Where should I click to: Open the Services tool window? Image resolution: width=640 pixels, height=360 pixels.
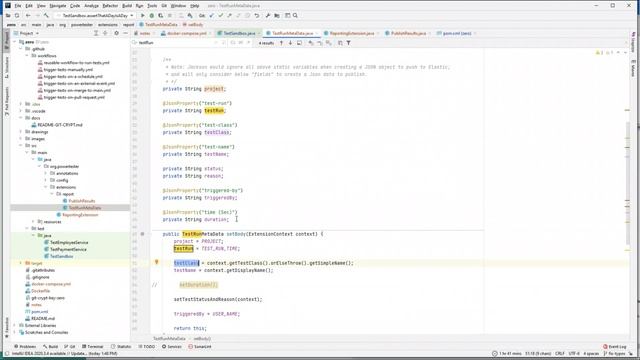pyautogui.click(x=172, y=347)
